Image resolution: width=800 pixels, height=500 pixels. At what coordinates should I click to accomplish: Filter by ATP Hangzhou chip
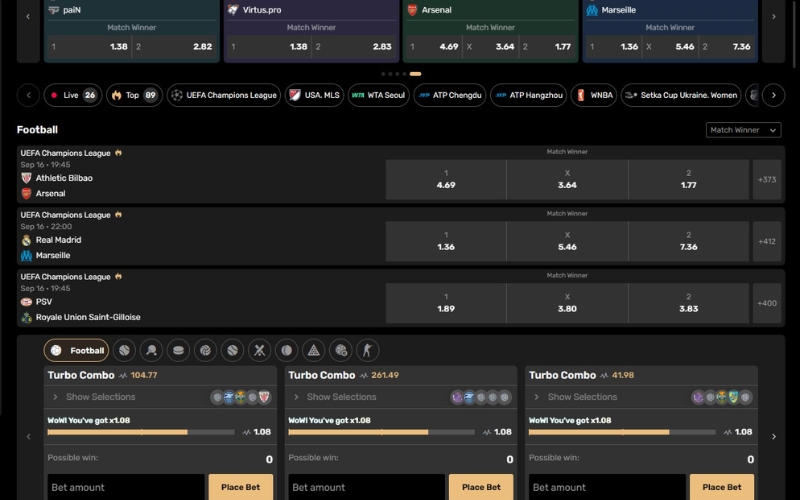(529, 95)
